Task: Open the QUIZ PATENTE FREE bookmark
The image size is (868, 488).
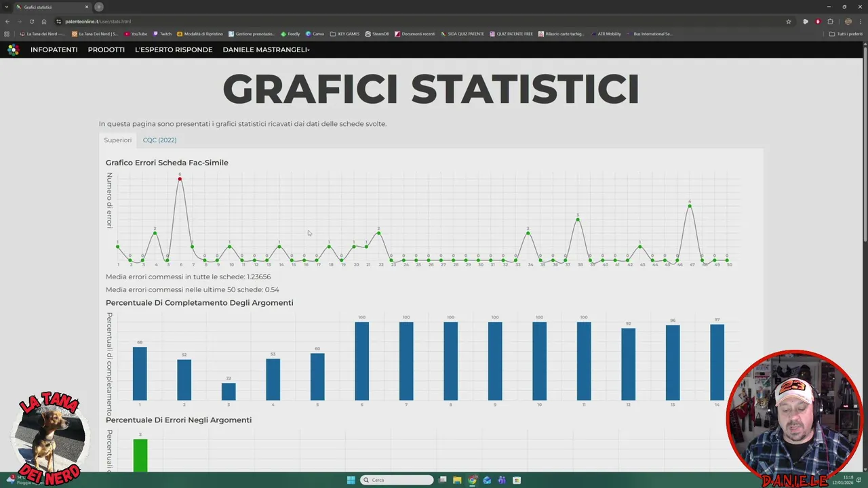Action: pyautogui.click(x=511, y=34)
